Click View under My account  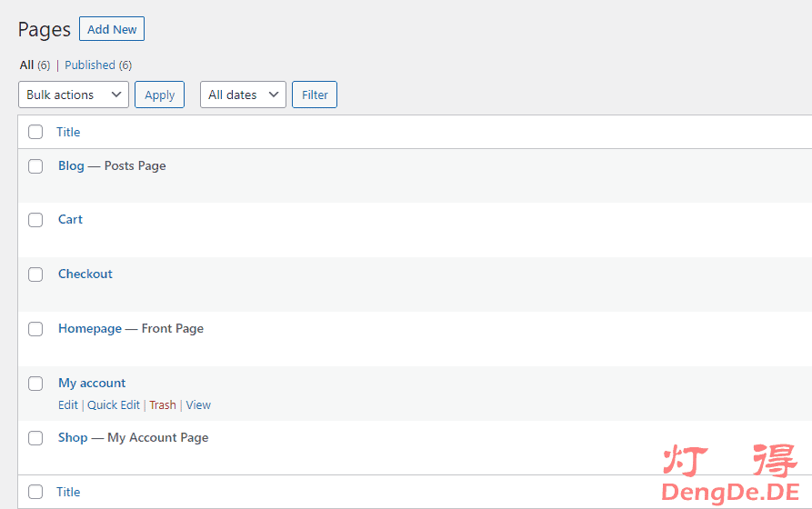198,405
